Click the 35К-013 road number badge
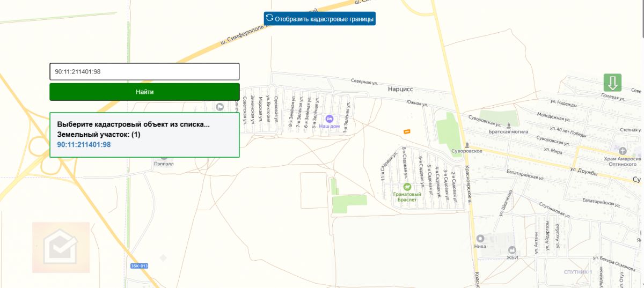 click(139, 266)
